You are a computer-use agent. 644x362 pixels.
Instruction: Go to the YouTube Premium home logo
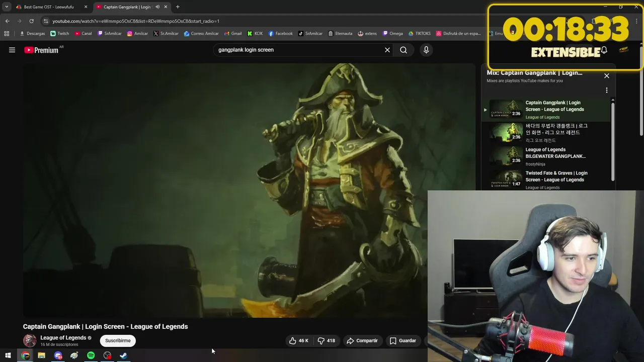point(41,50)
